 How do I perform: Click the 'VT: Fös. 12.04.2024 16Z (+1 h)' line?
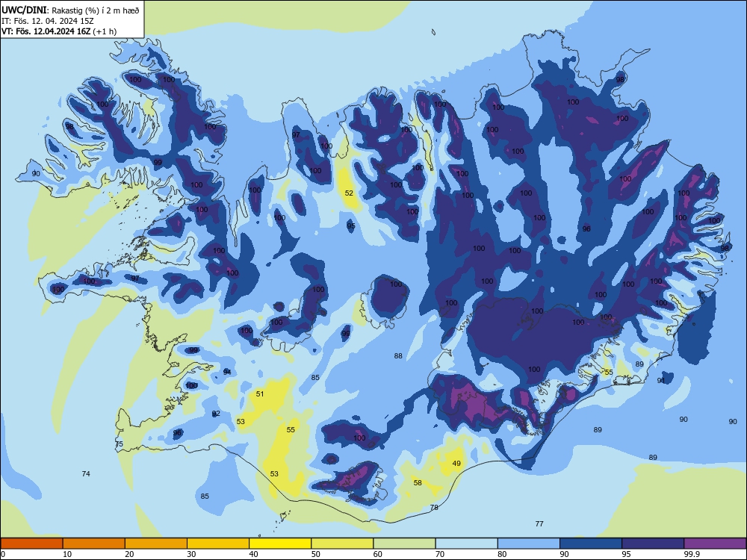(59, 31)
